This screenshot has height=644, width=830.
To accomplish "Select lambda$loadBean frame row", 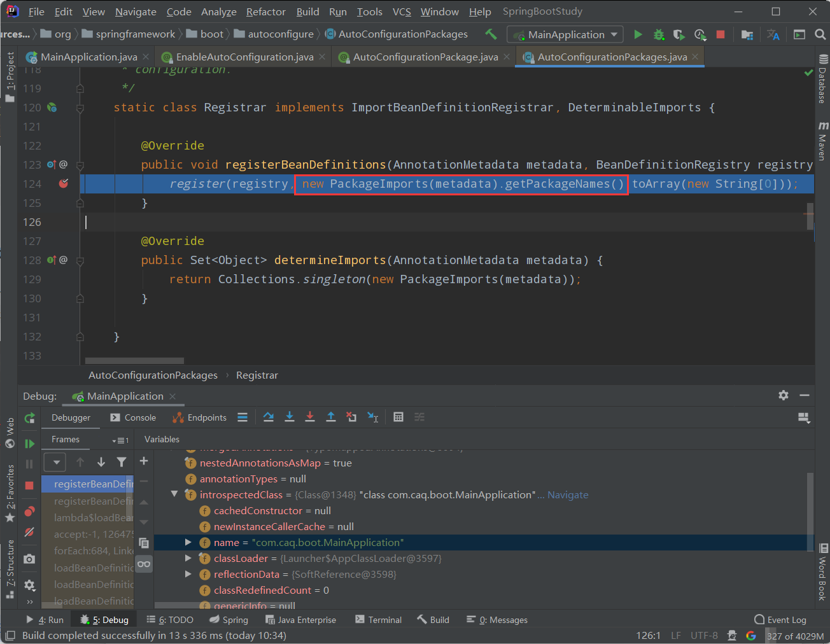I will (87, 517).
